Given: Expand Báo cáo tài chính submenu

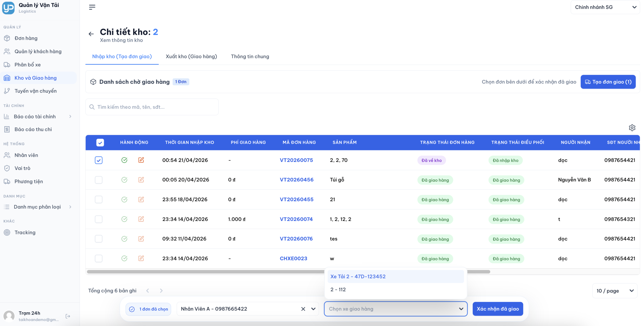Looking at the screenshot, I should point(38,117).
